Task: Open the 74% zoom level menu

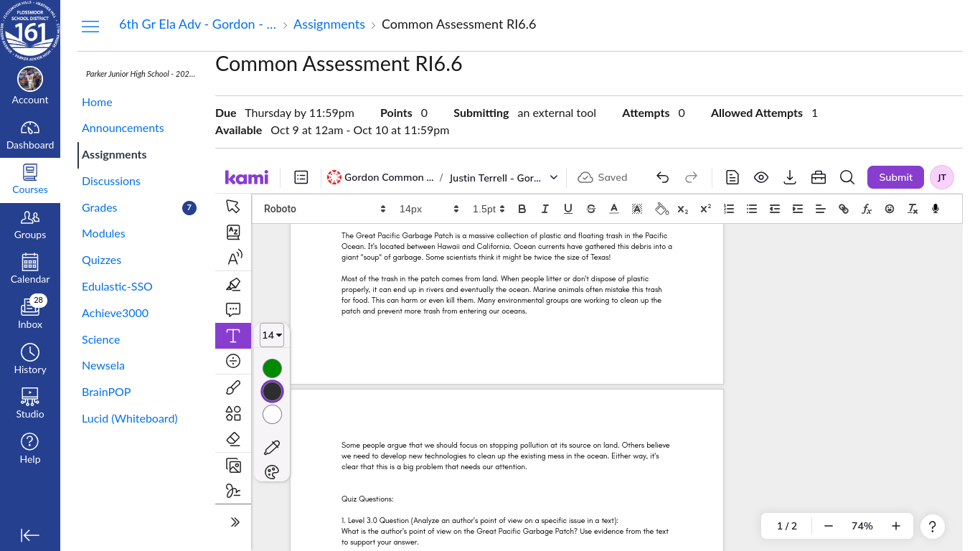Action: click(x=862, y=526)
